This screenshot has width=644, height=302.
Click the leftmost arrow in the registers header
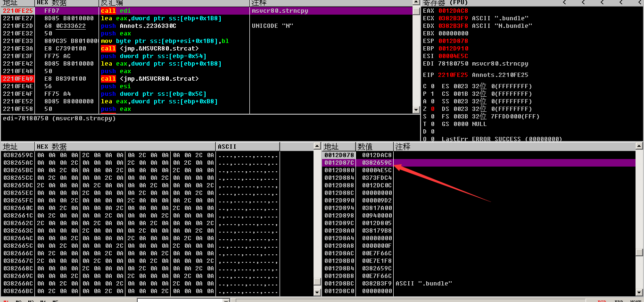click(564, 3)
